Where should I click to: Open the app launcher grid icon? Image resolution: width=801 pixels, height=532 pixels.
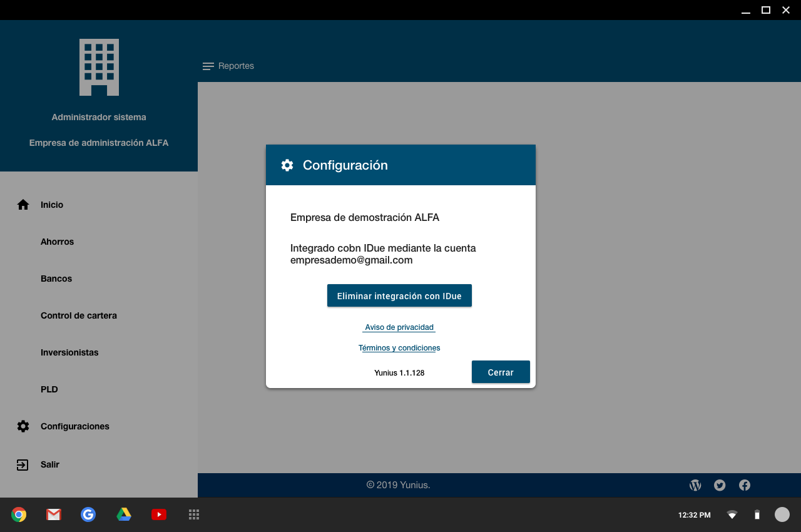click(x=194, y=514)
